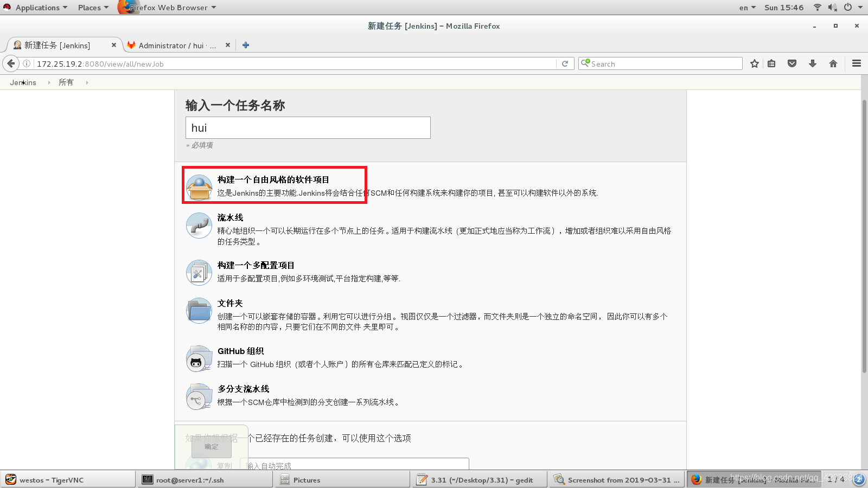Show site information icon in the URL bar

point(27,63)
